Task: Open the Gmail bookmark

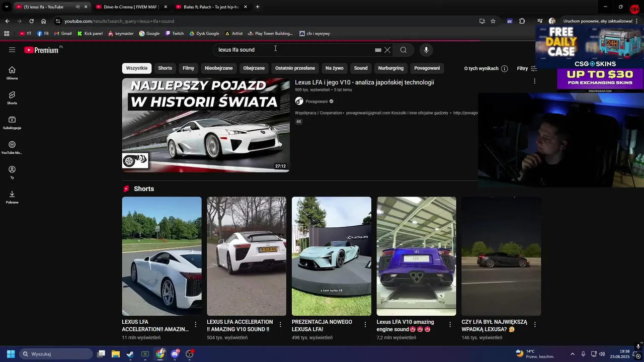Action: (62, 34)
